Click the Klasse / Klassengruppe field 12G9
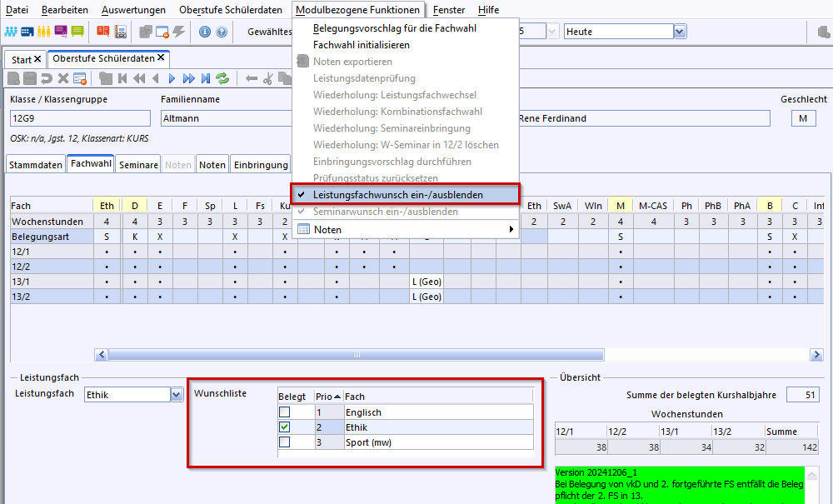The height and width of the screenshot is (504, 833). tap(80, 118)
